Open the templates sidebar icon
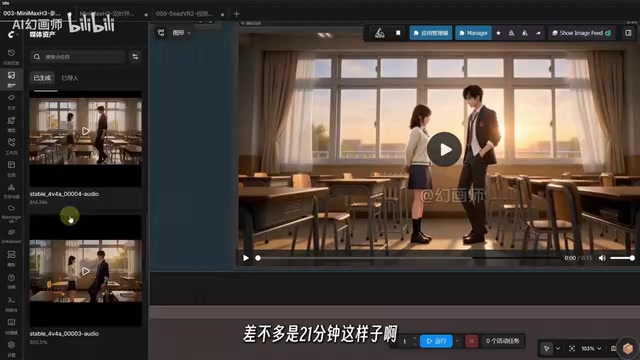 click(x=11, y=164)
